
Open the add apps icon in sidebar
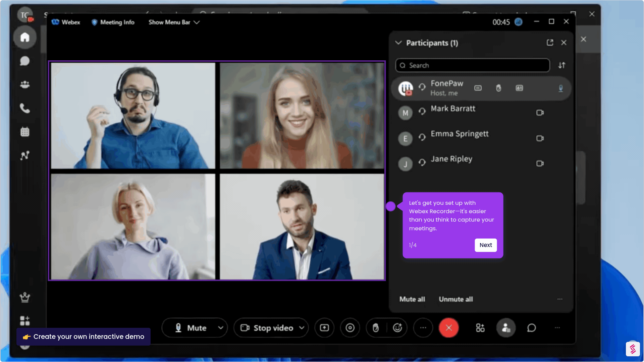(25, 321)
